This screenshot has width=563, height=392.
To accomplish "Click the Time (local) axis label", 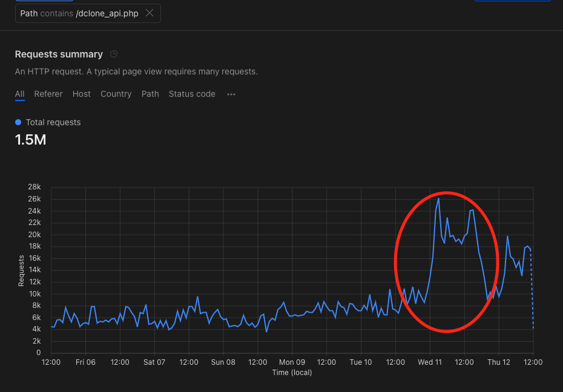I will (x=291, y=373).
